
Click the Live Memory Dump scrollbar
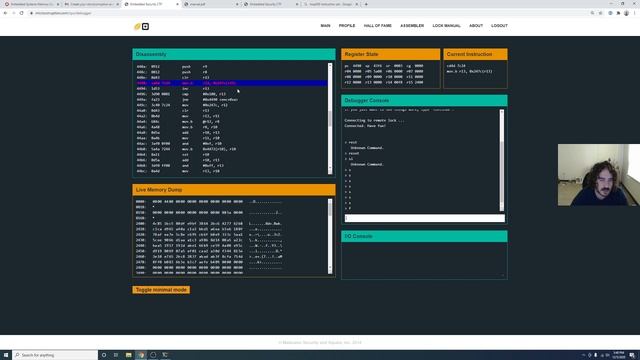(330, 236)
